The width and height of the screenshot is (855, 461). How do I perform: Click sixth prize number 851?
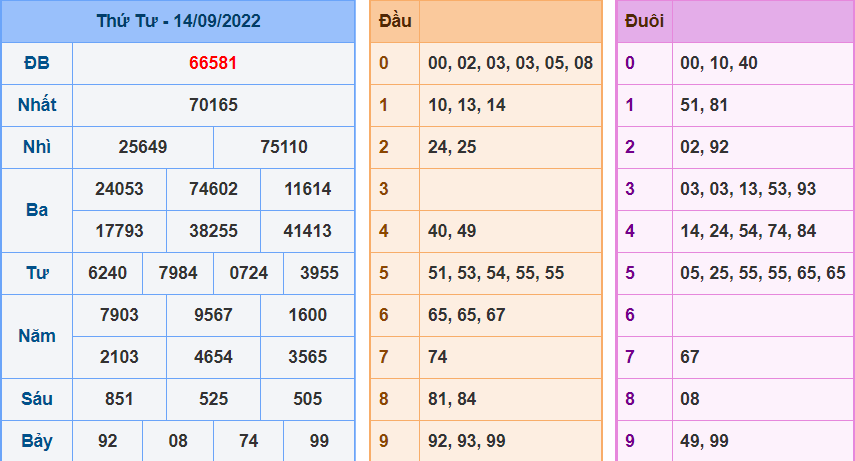pos(119,399)
